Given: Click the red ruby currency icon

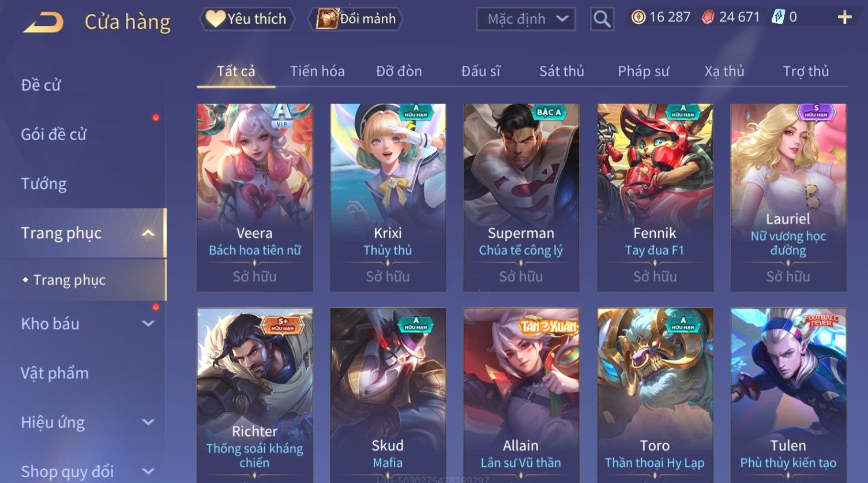Looking at the screenshot, I should point(708,17).
